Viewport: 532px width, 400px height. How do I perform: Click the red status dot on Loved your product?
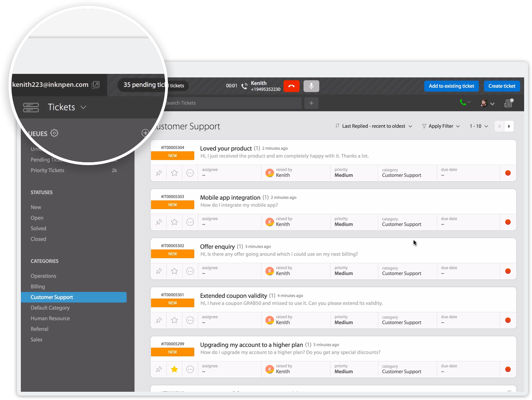tap(508, 173)
